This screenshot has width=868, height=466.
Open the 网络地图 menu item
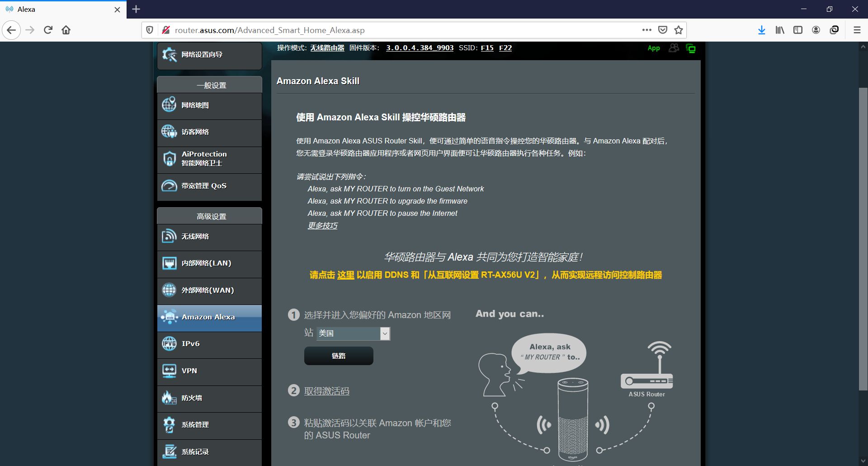(x=209, y=106)
